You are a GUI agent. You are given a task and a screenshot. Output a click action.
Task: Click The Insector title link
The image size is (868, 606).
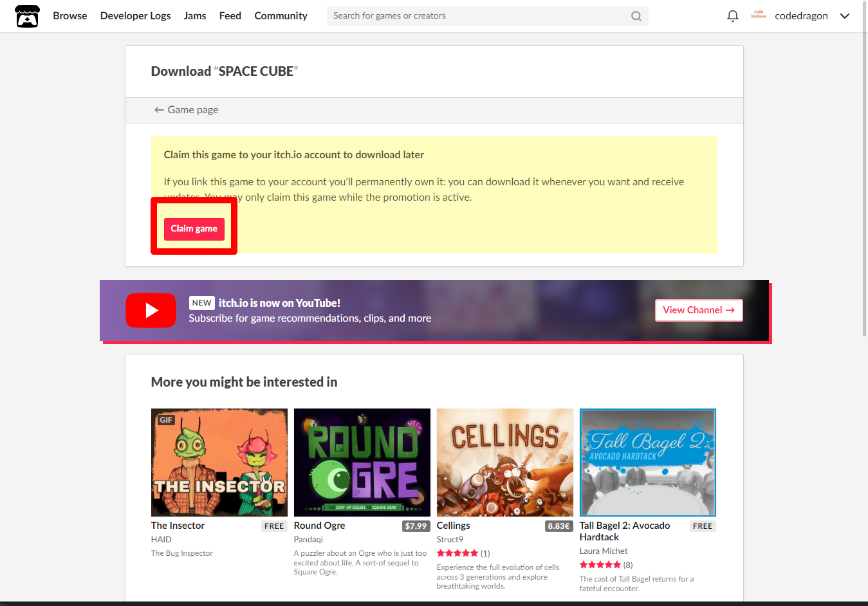click(x=178, y=526)
